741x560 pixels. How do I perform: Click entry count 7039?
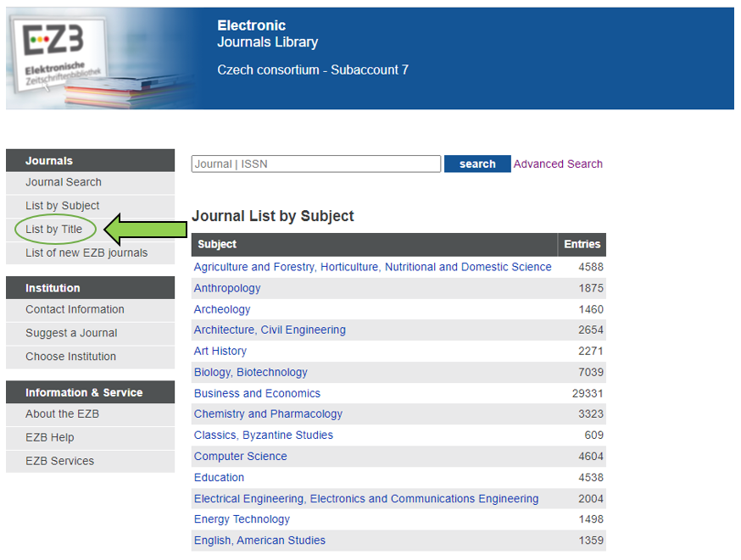point(591,373)
